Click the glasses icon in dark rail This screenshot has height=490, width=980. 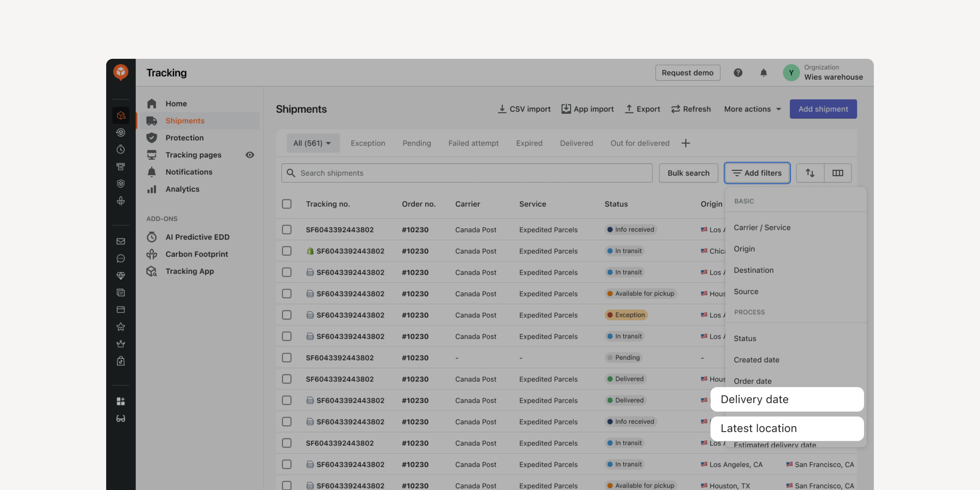tap(121, 418)
